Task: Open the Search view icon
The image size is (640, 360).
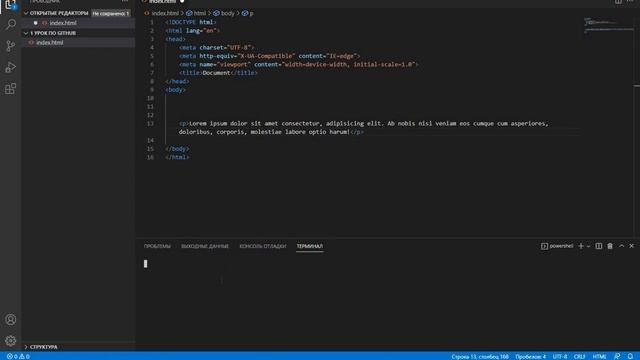Action: click(11, 24)
